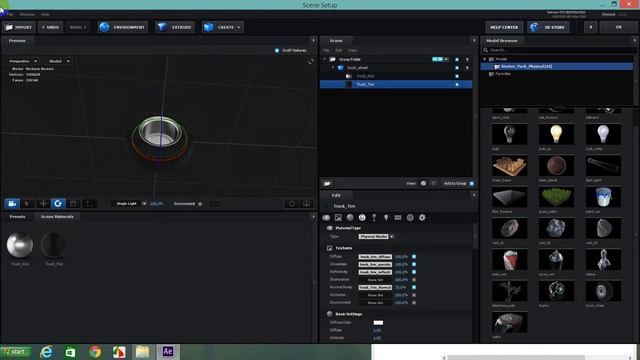Viewport: 640px width, 360px height.
Task: Open the Scene panel Edit menu
Action: (x=339, y=51)
